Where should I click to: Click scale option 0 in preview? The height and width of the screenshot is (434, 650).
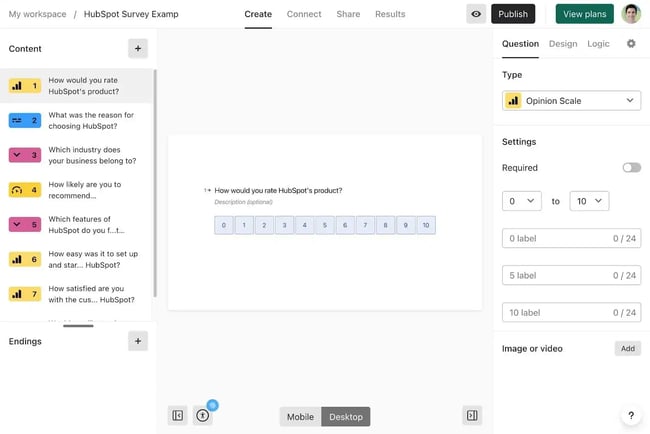224,225
